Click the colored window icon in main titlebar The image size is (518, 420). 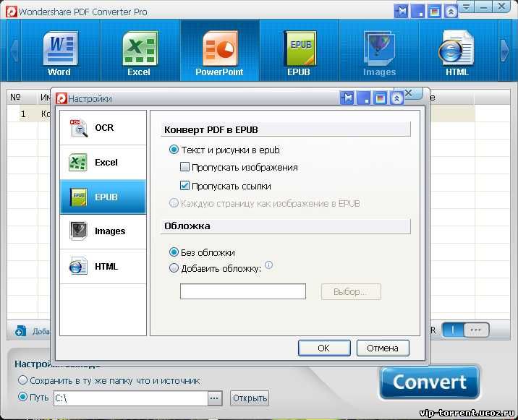(434, 12)
